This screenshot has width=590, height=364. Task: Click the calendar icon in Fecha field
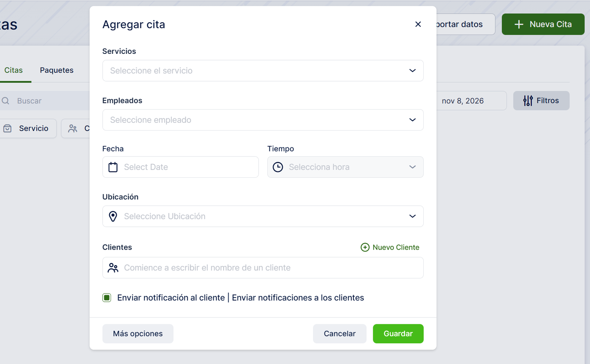(x=113, y=167)
